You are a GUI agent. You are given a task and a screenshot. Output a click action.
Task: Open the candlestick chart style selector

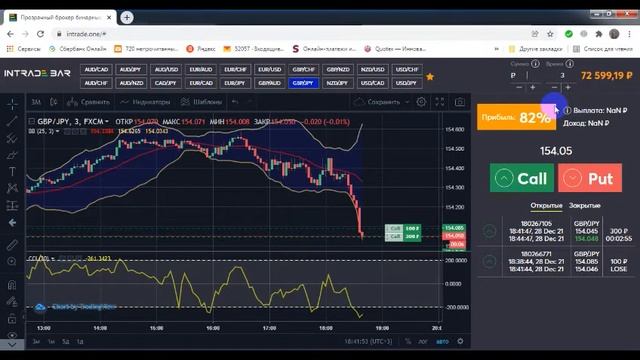tap(53, 102)
